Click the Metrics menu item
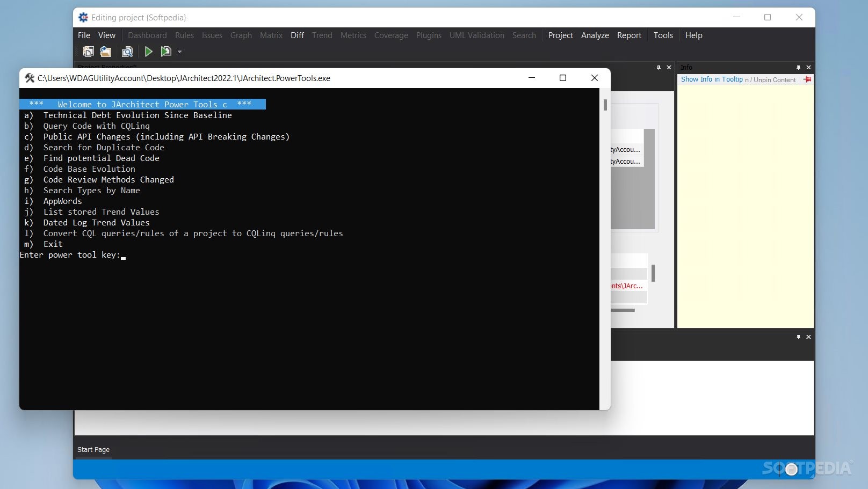The image size is (868, 489). [x=353, y=35]
